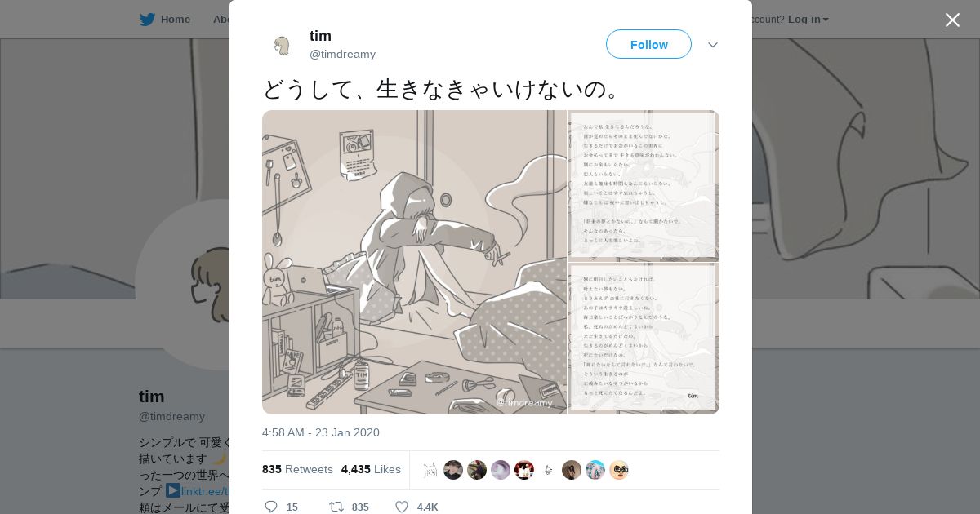Image resolution: width=980 pixels, height=514 pixels.
Task: Click the @timdreamy handle in the tweet header
Action: (342, 54)
